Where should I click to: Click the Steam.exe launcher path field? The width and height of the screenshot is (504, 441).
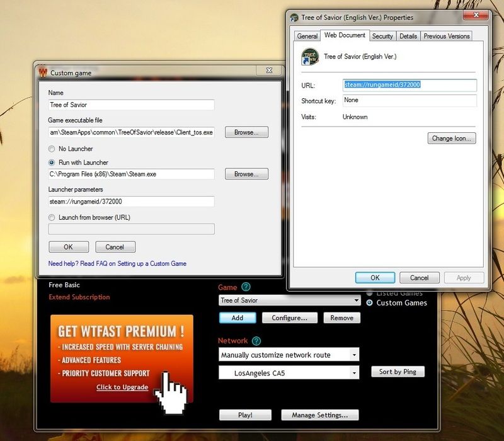[131, 174]
